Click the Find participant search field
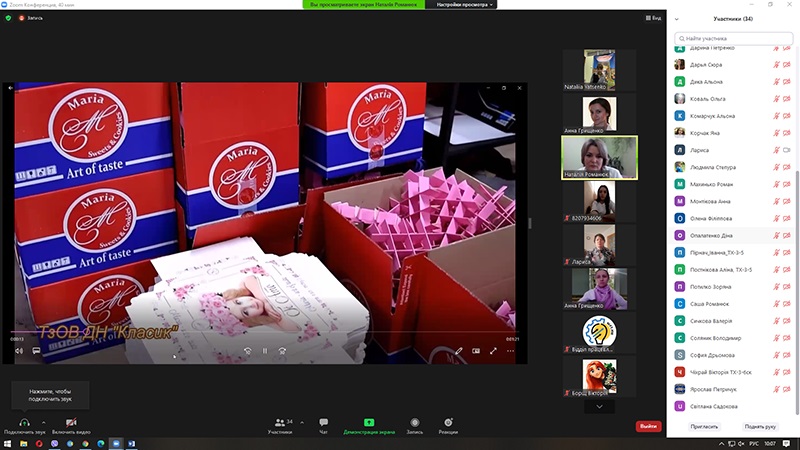The height and width of the screenshot is (450, 800). pos(734,38)
